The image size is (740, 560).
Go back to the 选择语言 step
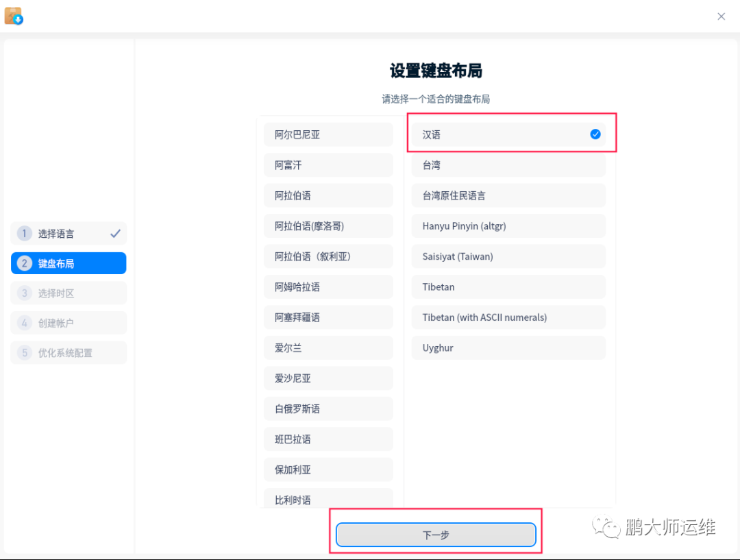(x=69, y=233)
